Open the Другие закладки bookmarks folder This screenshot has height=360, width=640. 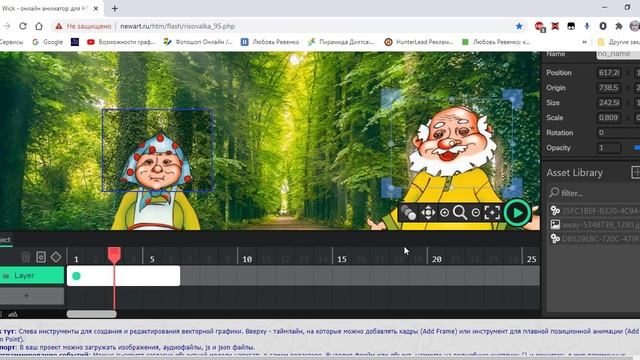tap(619, 42)
